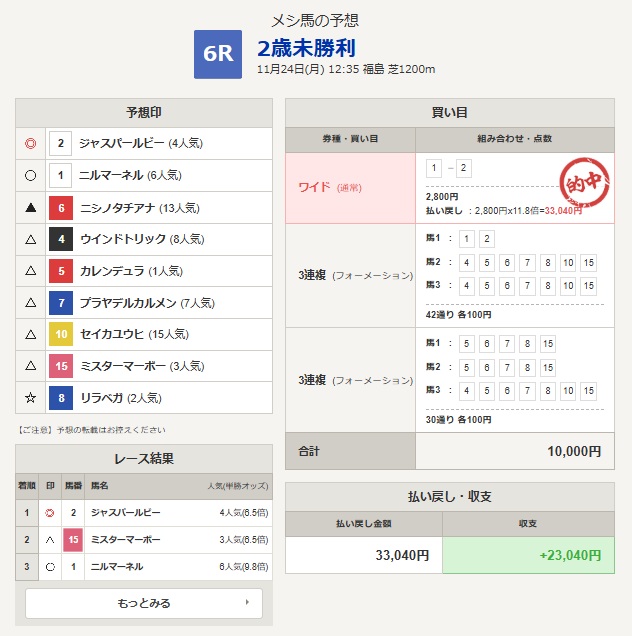Screen dimensions: 632x636
Task: Click the ☆ mark beside リラベガ
Action: 30,398
